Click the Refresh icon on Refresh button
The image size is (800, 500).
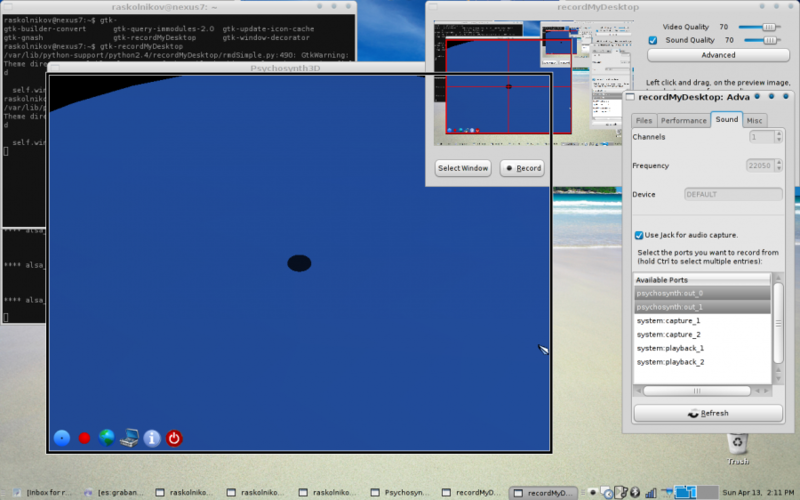pyautogui.click(x=693, y=413)
